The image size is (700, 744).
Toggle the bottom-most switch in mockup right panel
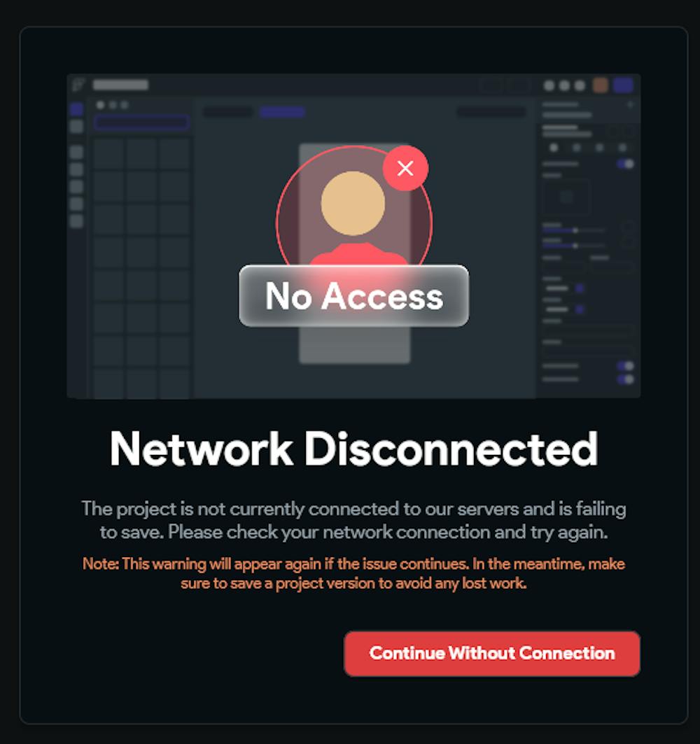click(x=626, y=379)
